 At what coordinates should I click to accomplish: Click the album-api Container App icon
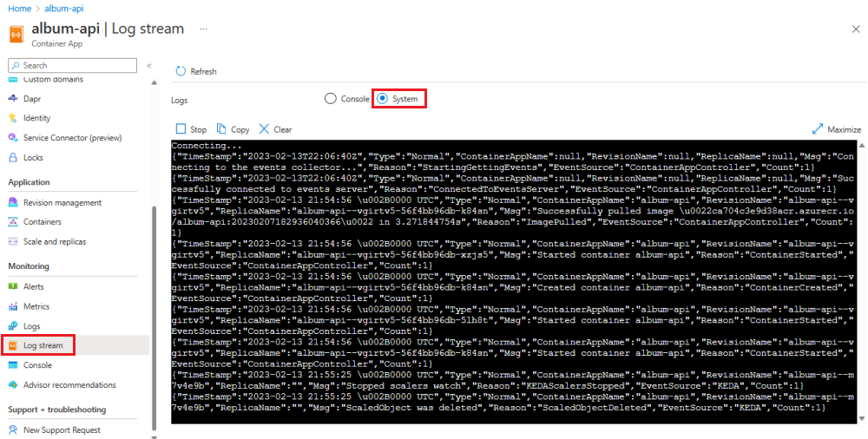tap(17, 34)
